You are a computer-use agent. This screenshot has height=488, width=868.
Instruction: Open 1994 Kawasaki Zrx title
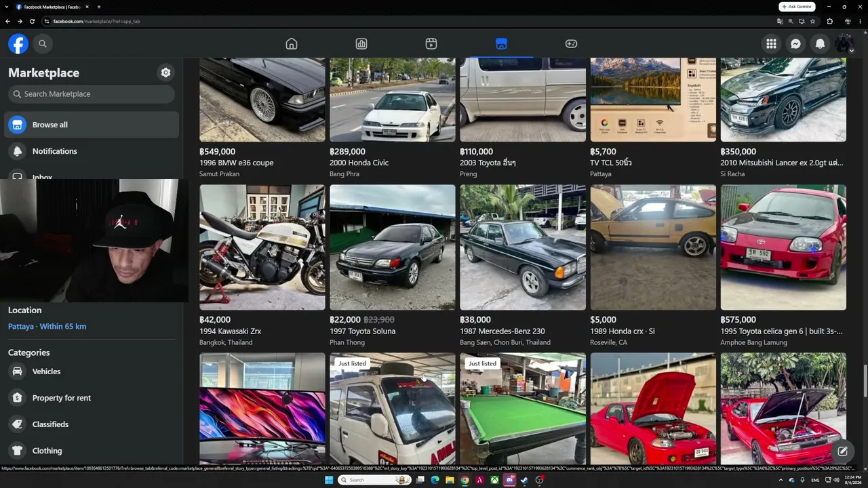click(231, 331)
